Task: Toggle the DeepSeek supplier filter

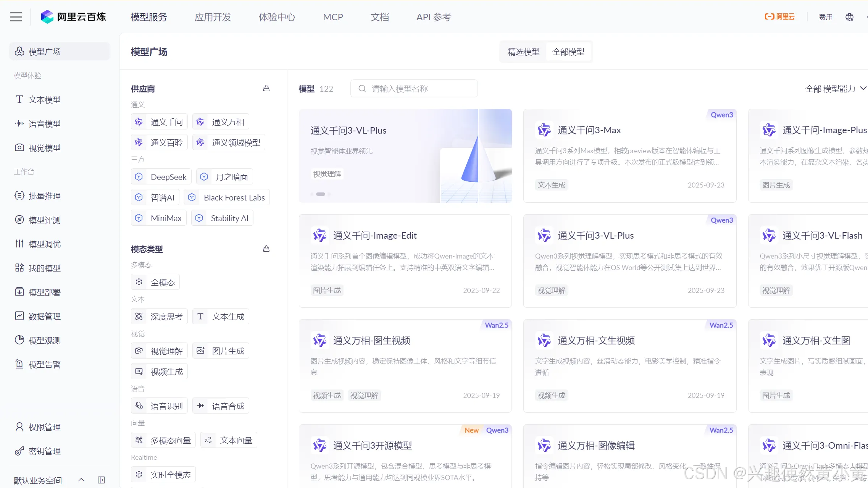Action: pyautogui.click(x=161, y=177)
